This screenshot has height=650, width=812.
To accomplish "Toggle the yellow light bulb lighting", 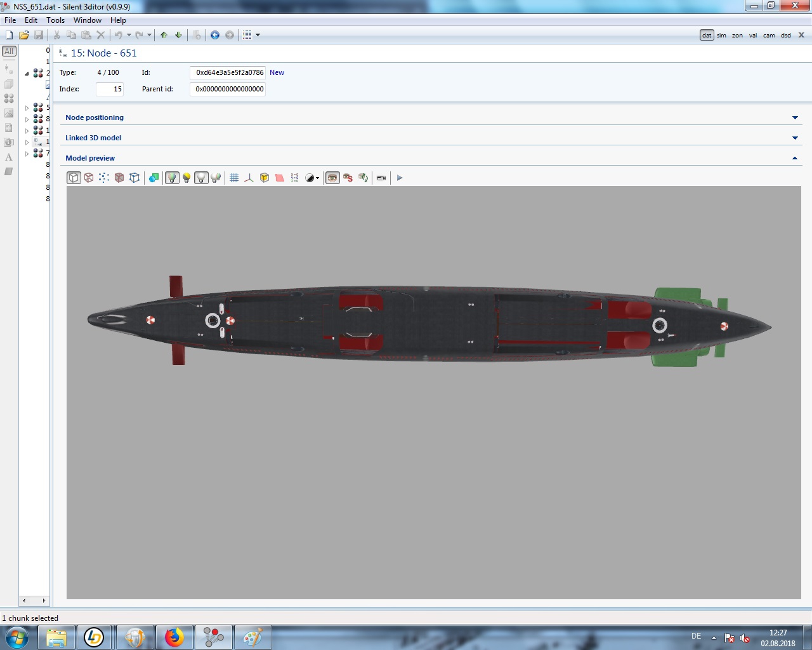I will coord(187,178).
